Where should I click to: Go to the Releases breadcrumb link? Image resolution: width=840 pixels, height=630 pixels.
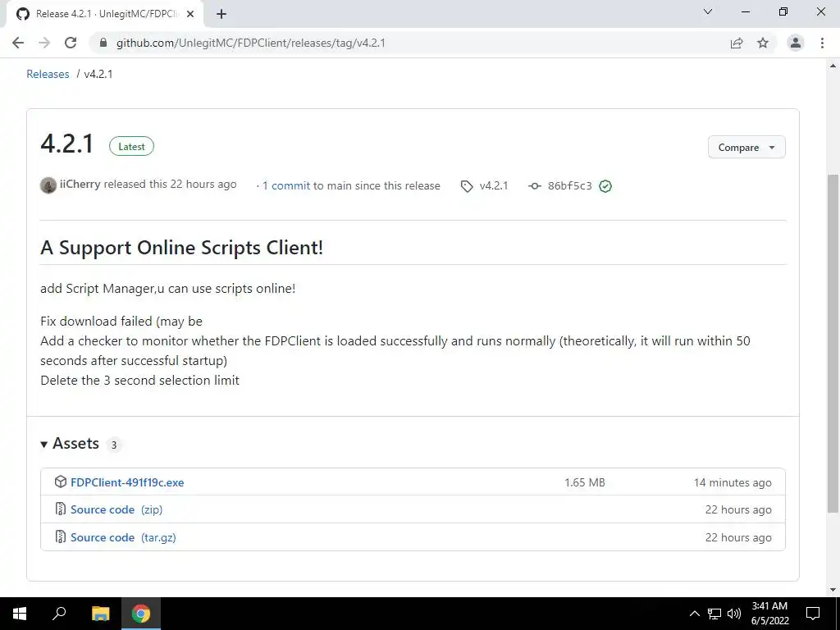coord(48,74)
